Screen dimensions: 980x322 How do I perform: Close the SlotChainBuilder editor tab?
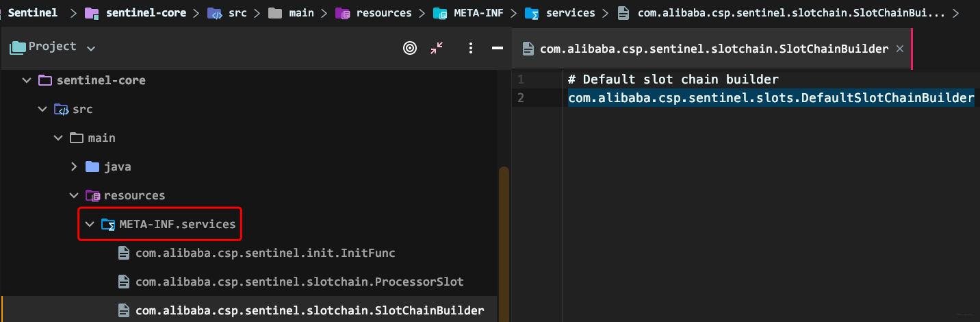click(900, 49)
